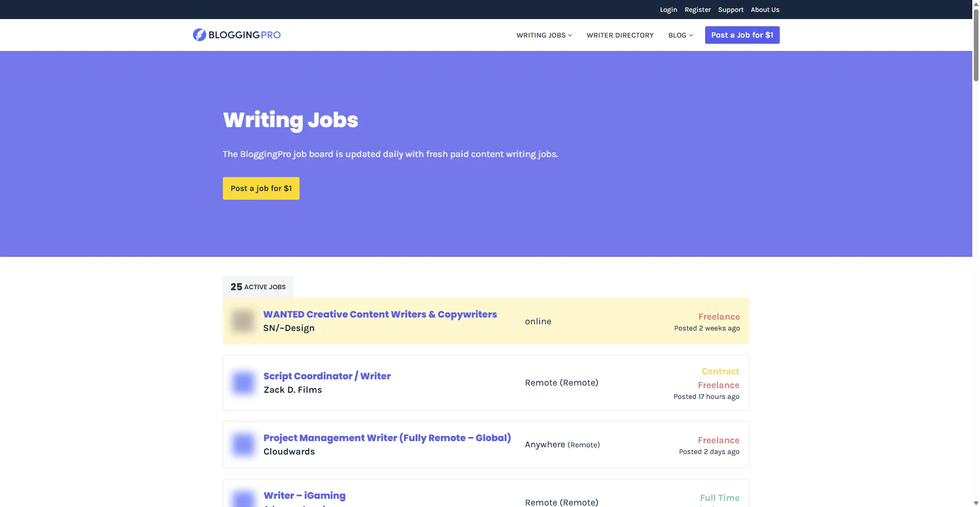Expand the Blog dropdown menu
This screenshot has height=507, width=980.
pos(680,35)
